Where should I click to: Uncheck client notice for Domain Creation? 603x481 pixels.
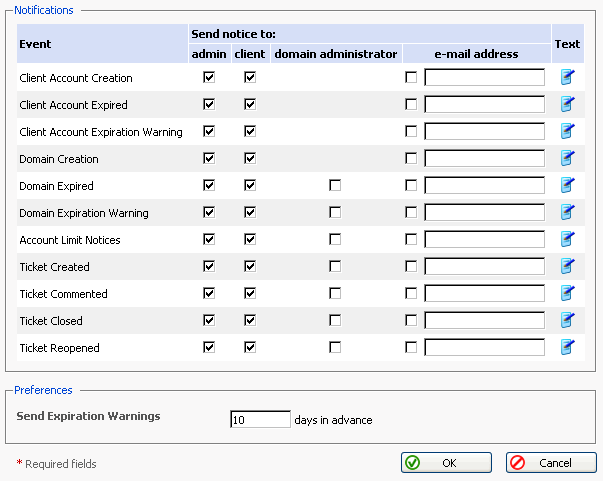point(250,158)
